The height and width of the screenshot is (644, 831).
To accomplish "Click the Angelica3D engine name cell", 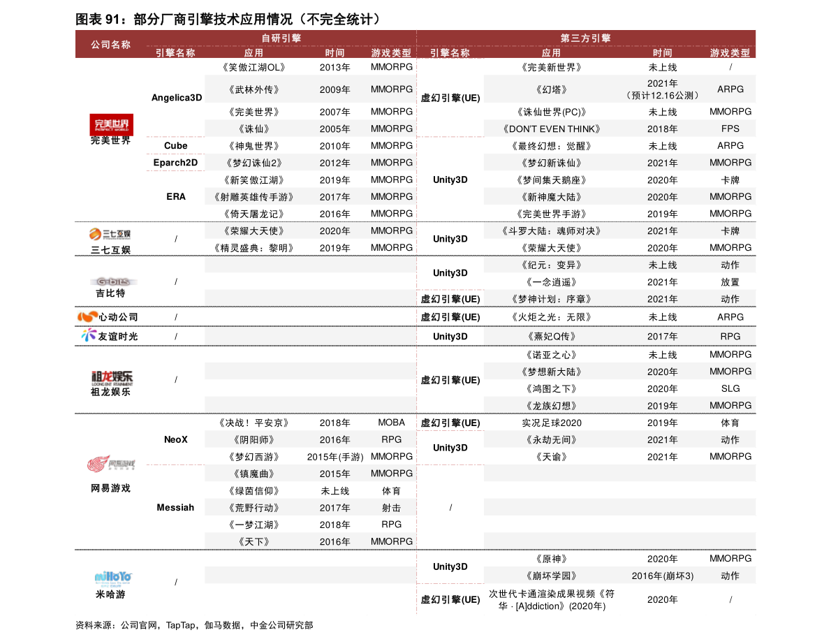I will (176, 98).
